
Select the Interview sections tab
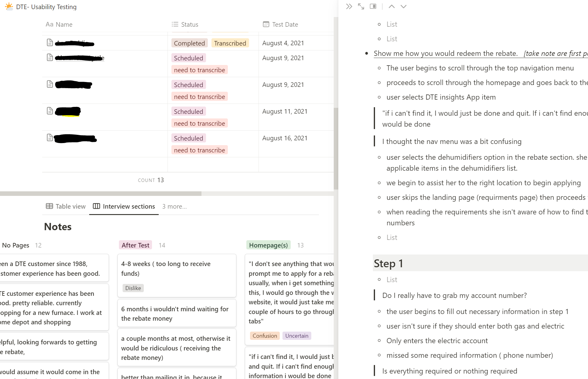point(124,207)
